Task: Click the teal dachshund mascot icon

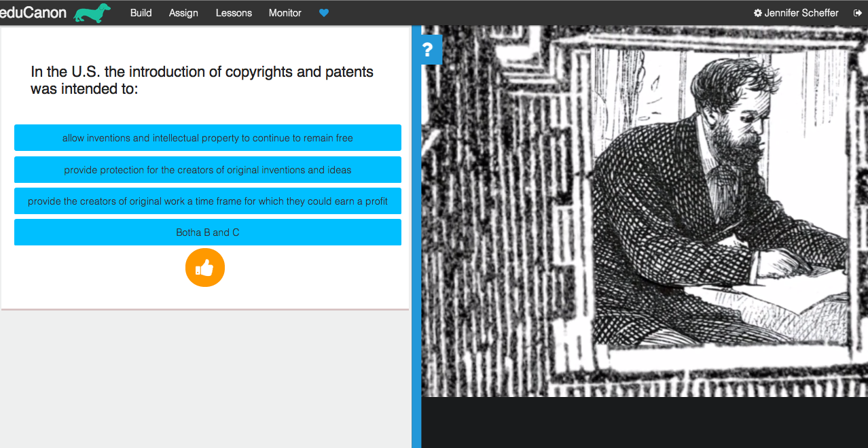Action: [x=92, y=13]
